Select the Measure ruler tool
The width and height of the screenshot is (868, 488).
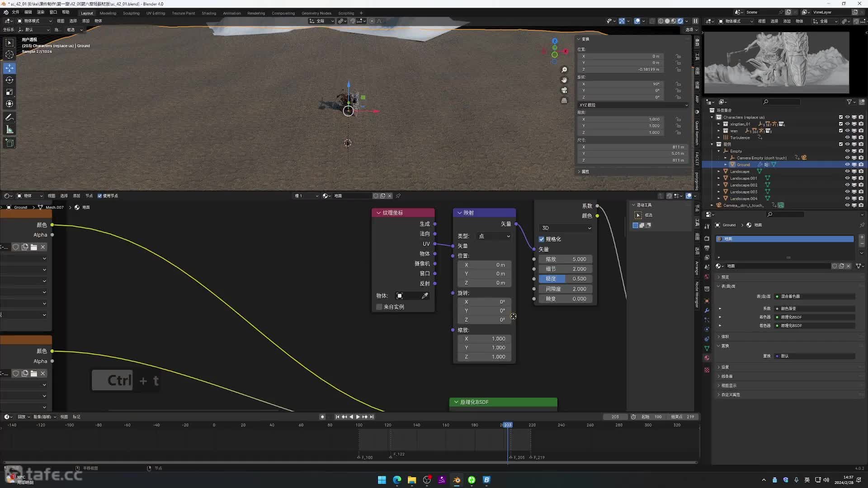pos(9,130)
